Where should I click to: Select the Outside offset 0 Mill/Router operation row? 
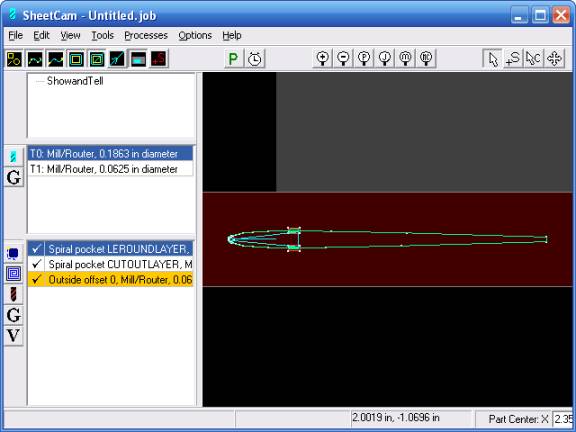[x=110, y=280]
